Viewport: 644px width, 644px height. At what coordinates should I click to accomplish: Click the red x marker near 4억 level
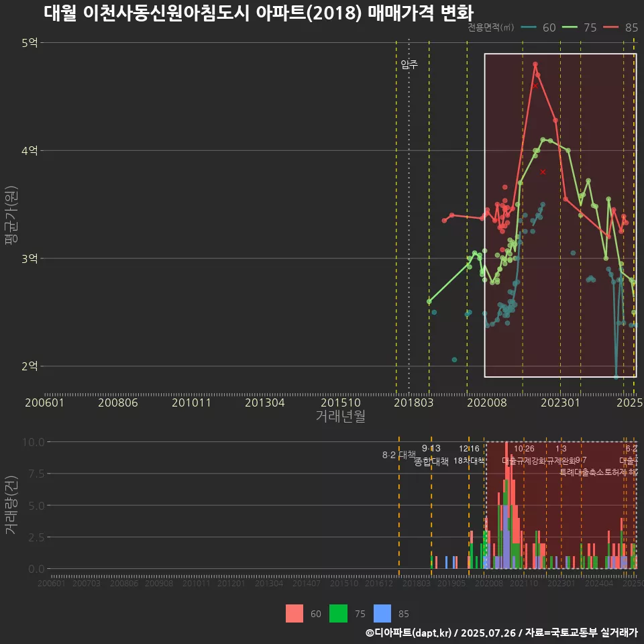click(x=543, y=172)
